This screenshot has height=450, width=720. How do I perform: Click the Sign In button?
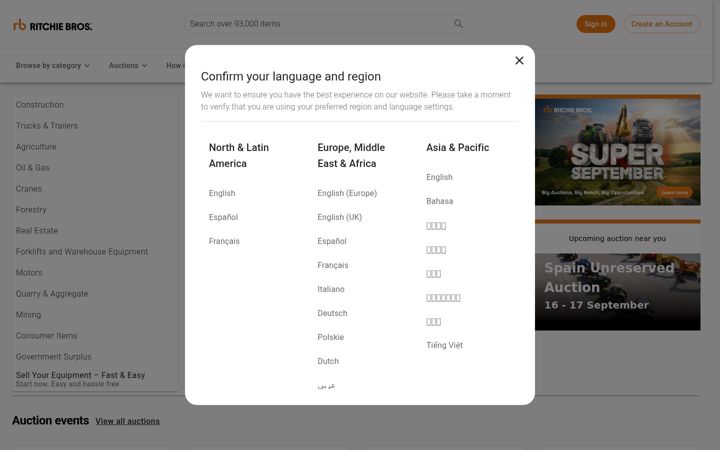point(596,24)
